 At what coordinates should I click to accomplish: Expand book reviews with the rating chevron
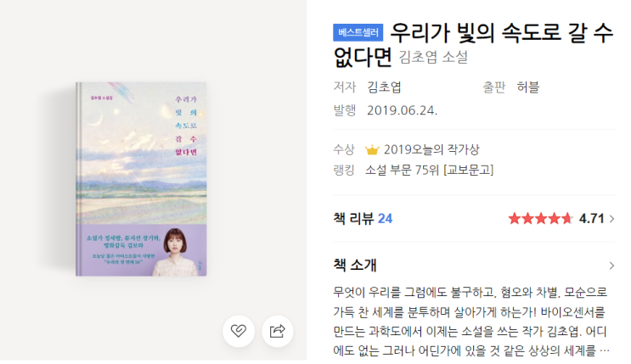(x=611, y=219)
